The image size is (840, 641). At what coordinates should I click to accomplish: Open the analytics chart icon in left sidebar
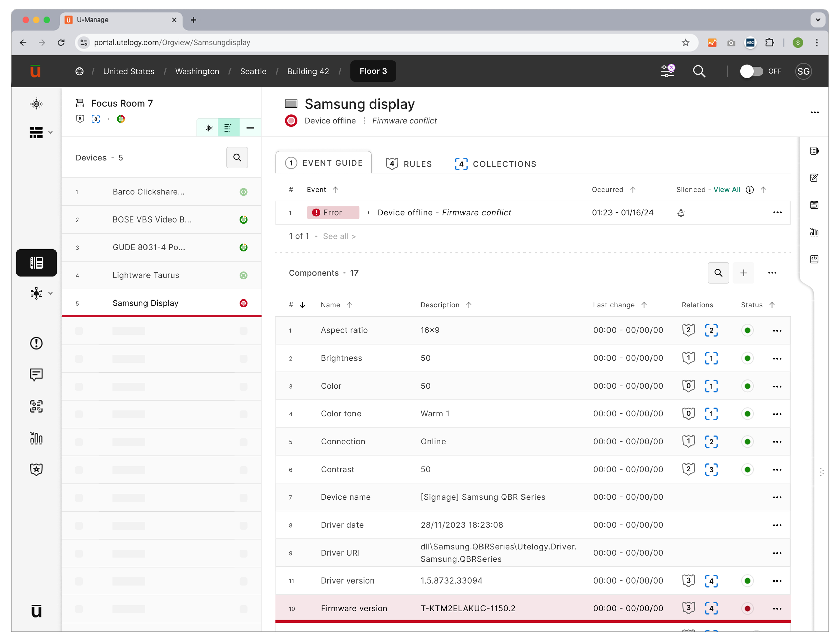pyautogui.click(x=36, y=438)
